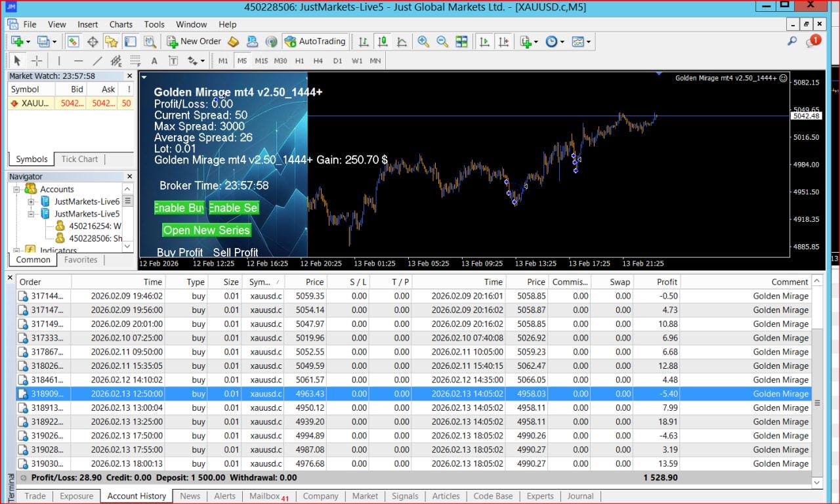This screenshot has height=504, width=840.
Task: Select the vertical line drawing tool
Action: coord(59,60)
